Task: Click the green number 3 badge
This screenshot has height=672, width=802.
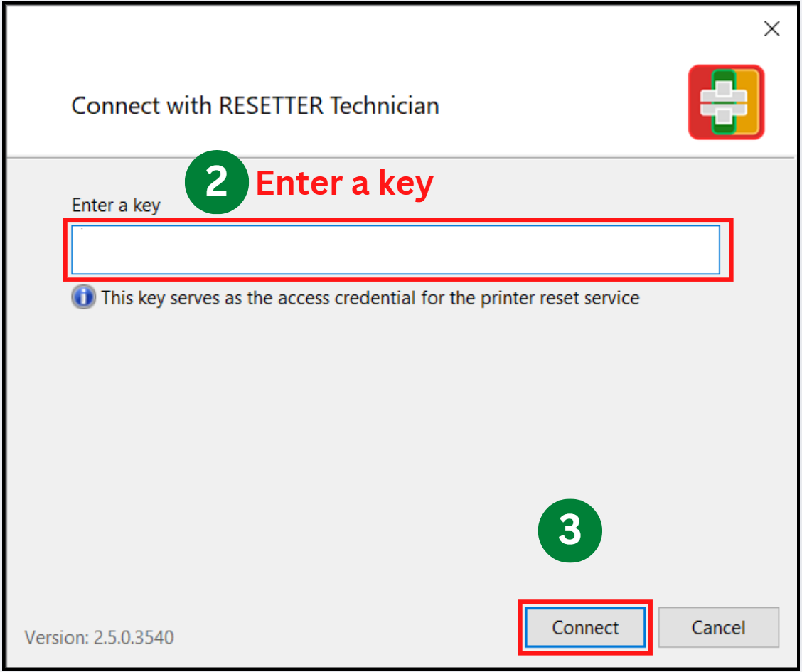Action: point(570,530)
